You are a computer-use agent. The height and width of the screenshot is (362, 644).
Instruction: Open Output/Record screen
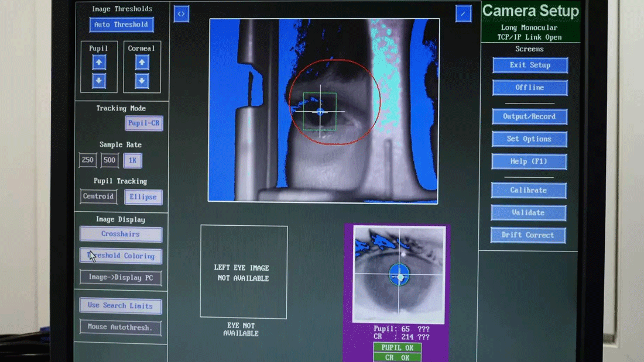(529, 116)
